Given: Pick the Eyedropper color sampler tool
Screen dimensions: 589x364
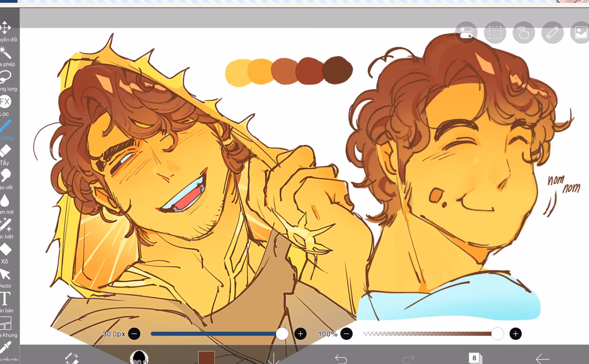Looking at the screenshot, I should pos(5,348).
